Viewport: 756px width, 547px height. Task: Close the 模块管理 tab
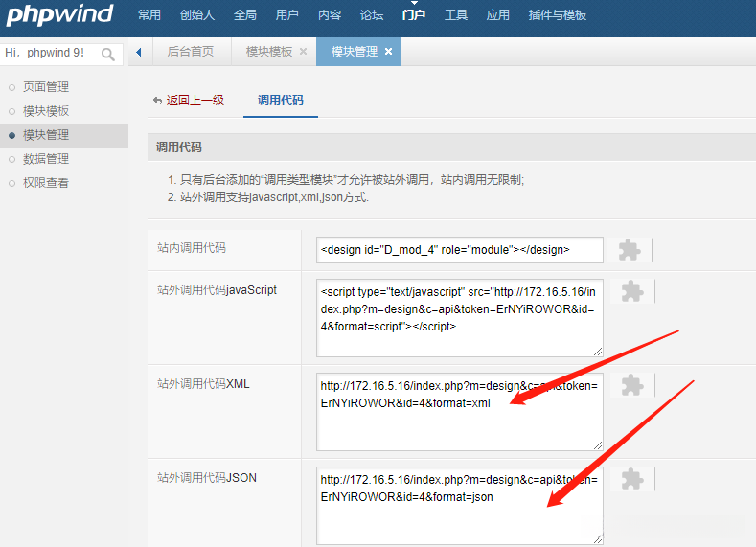point(389,51)
